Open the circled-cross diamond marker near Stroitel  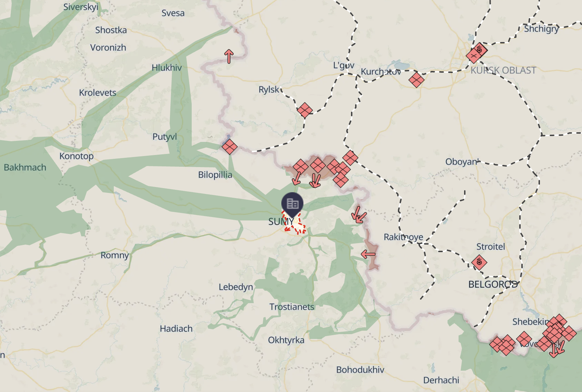click(x=479, y=262)
